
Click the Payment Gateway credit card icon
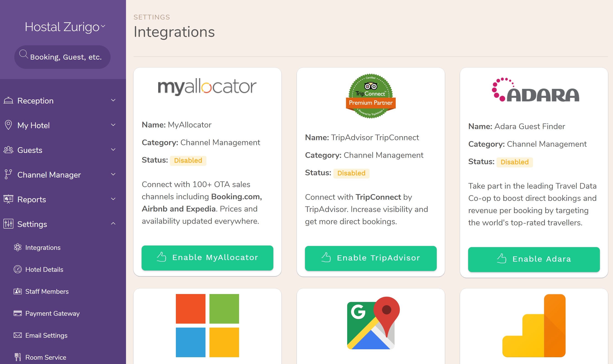pyautogui.click(x=18, y=313)
